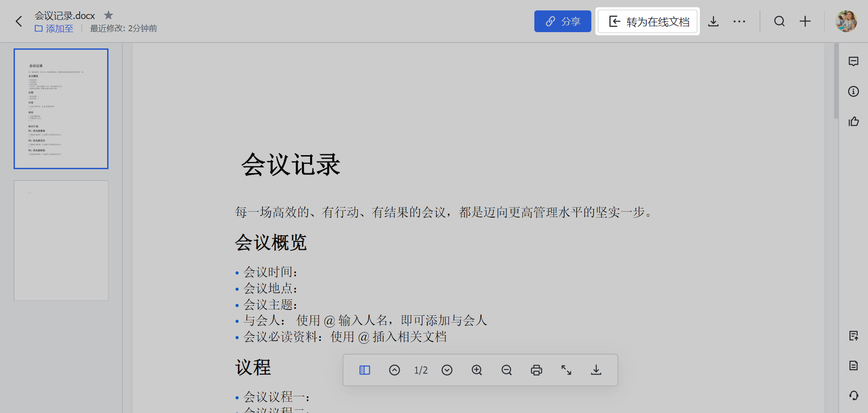Screen dimensions: 868x413
Task: Open the user profile avatar
Action: (846, 21)
